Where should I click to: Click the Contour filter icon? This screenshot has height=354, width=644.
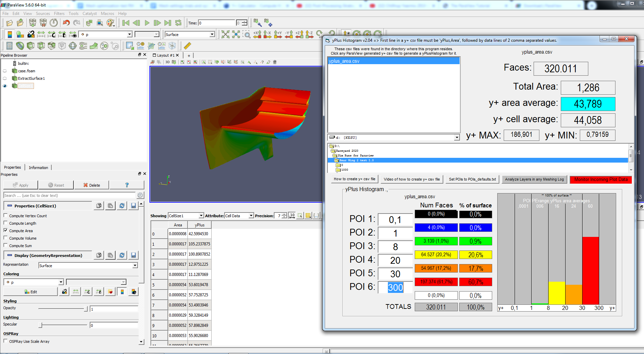click(20, 46)
